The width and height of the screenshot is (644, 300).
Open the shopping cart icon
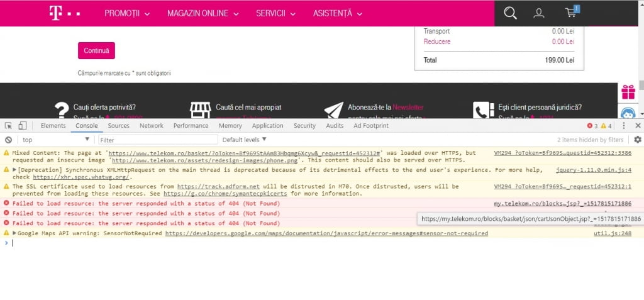click(x=571, y=13)
